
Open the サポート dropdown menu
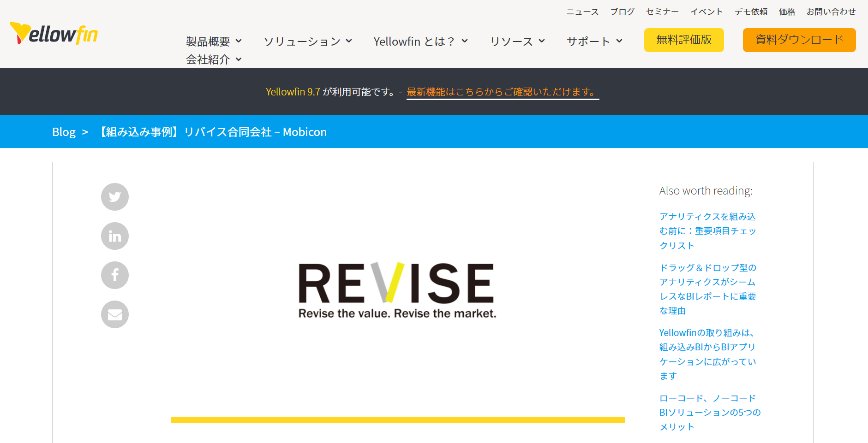pos(594,41)
